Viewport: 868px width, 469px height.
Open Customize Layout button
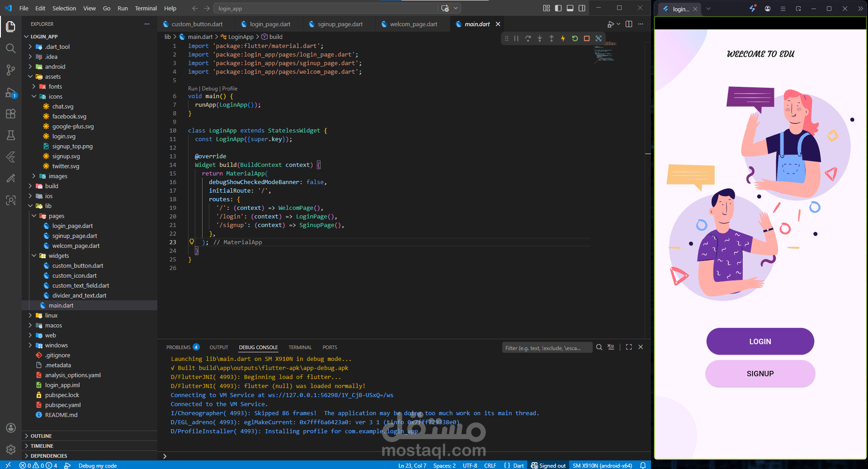point(547,8)
